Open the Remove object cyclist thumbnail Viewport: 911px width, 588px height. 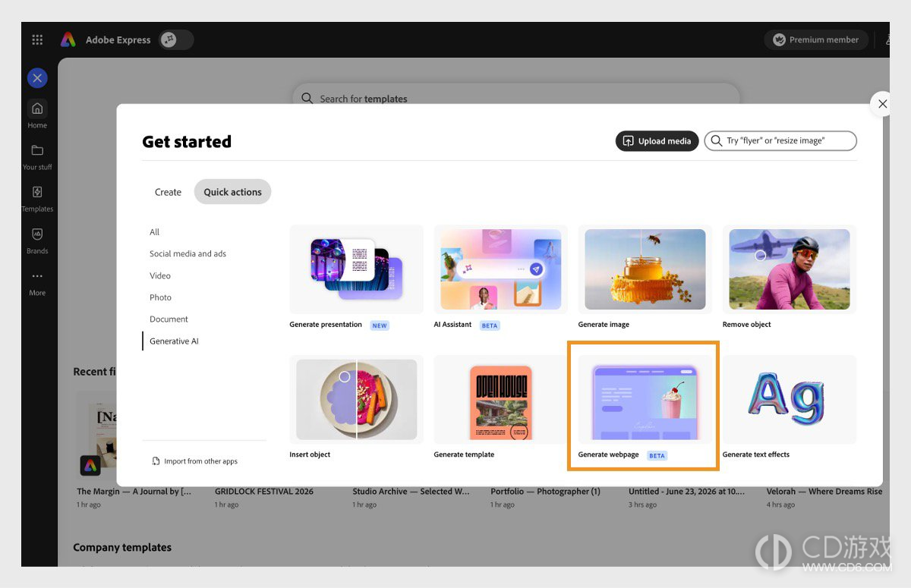point(790,269)
